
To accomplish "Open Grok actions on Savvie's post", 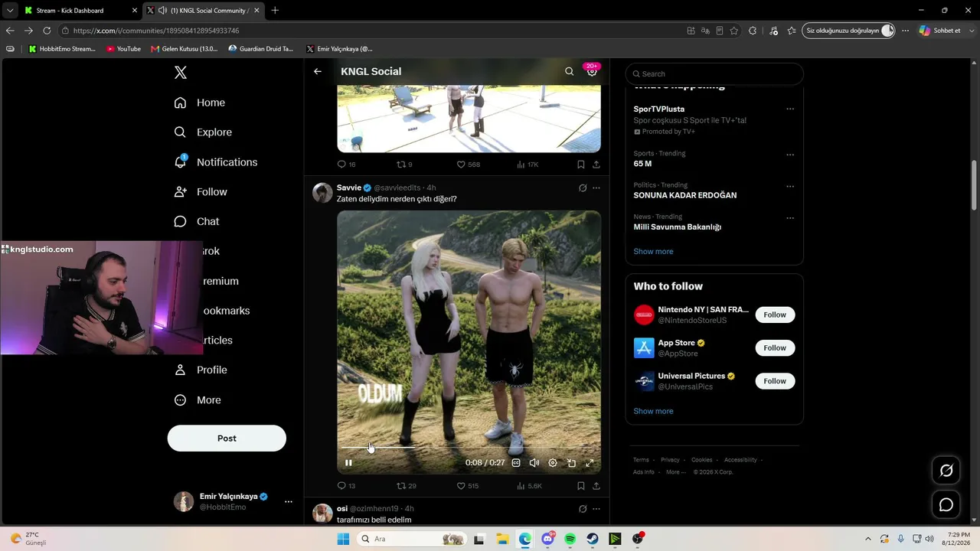I will (583, 187).
